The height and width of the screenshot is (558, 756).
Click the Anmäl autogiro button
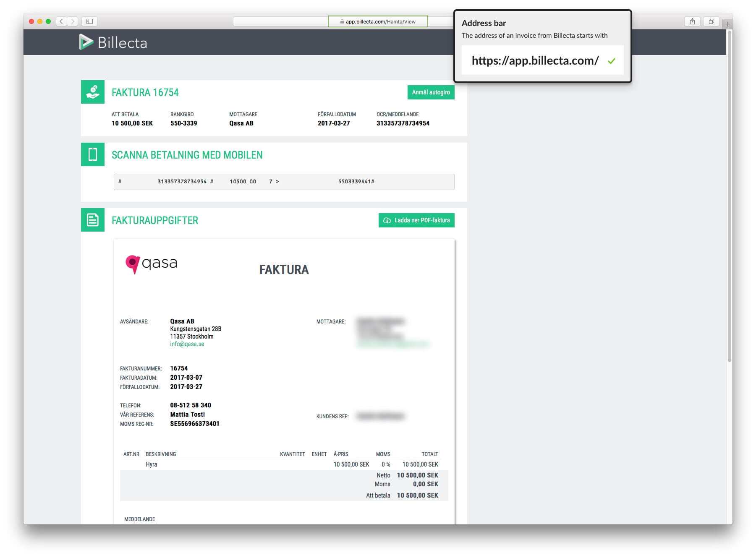pos(431,92)
